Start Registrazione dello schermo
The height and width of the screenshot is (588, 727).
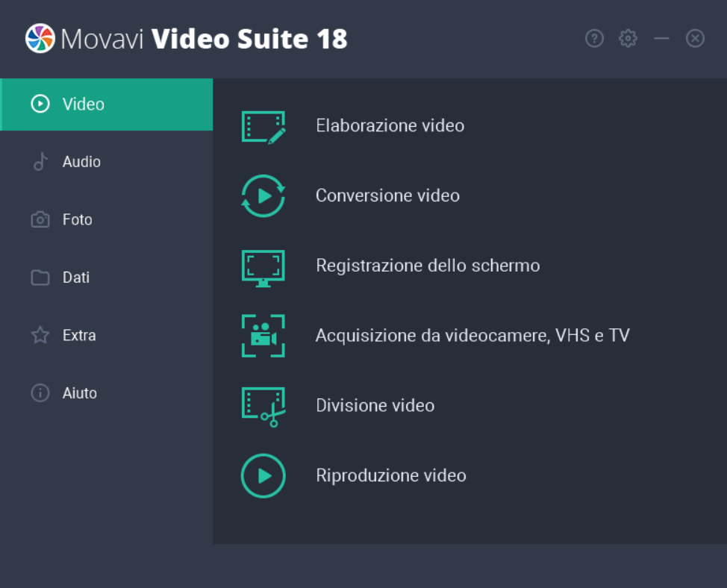(x=428, y=266)
